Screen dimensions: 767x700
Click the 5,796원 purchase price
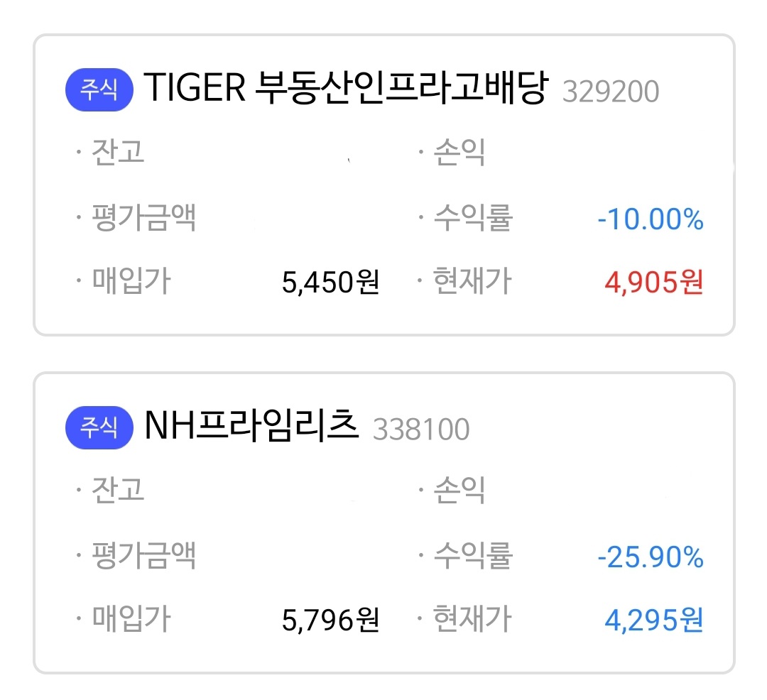(x=330, y=620)
